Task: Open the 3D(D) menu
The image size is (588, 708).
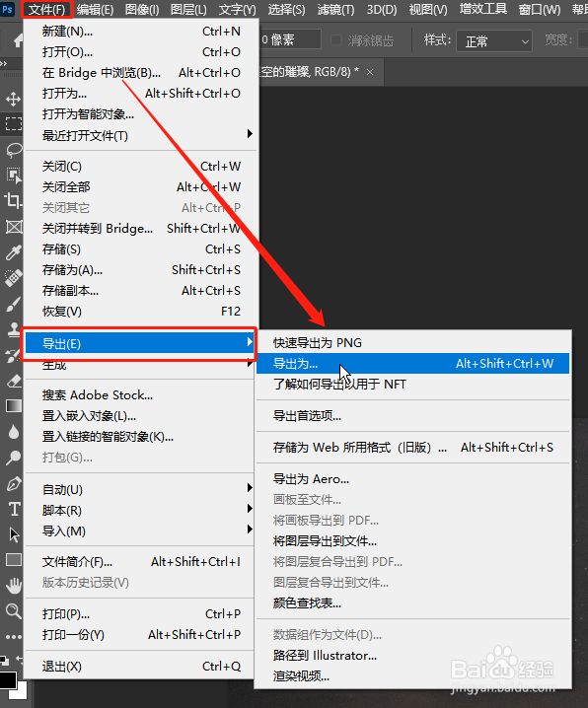Action: click(x=382, y=9)
